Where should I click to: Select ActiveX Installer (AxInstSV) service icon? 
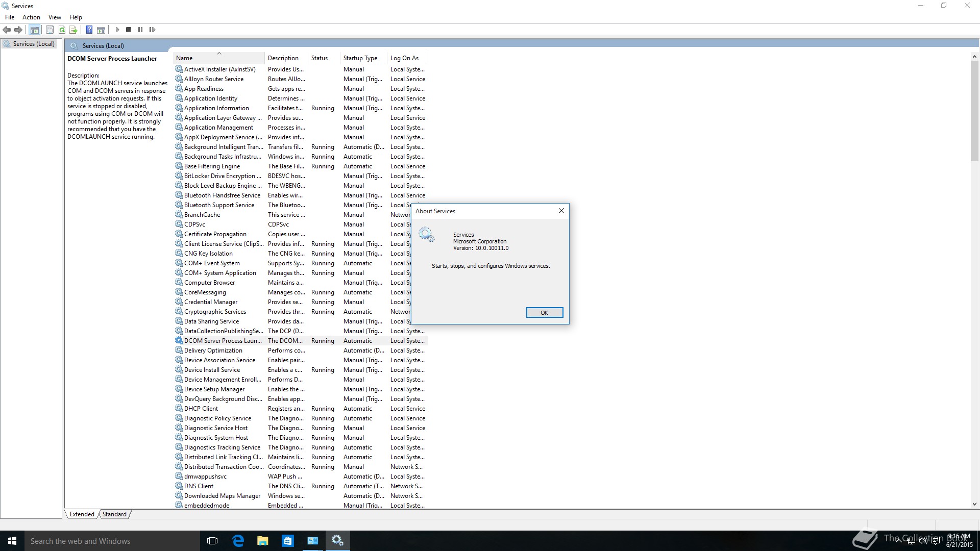coord(179,69)
